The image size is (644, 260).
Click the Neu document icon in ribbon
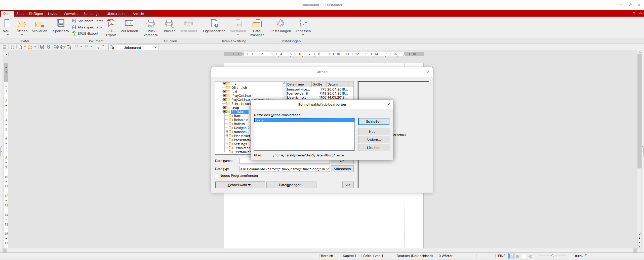[x=8, y=23]
